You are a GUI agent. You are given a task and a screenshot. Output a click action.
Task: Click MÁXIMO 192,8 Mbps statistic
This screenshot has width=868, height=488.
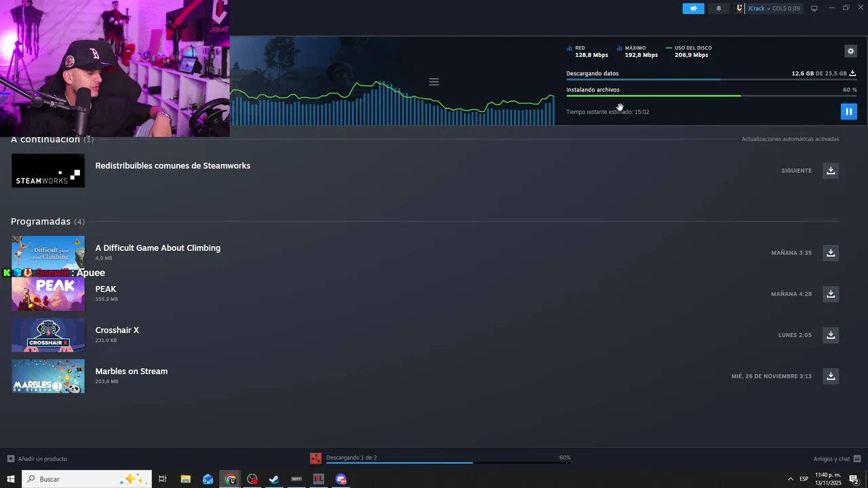(x=637, y=52)
